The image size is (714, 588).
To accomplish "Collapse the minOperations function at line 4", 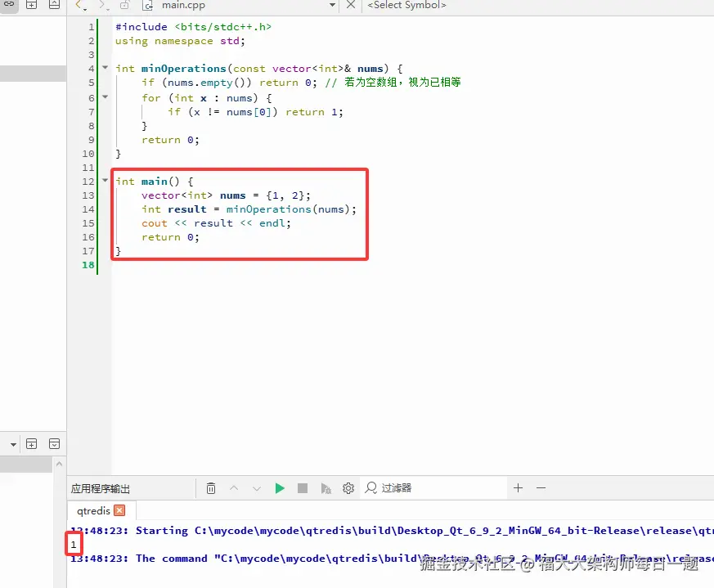I will tap(106, 67).
